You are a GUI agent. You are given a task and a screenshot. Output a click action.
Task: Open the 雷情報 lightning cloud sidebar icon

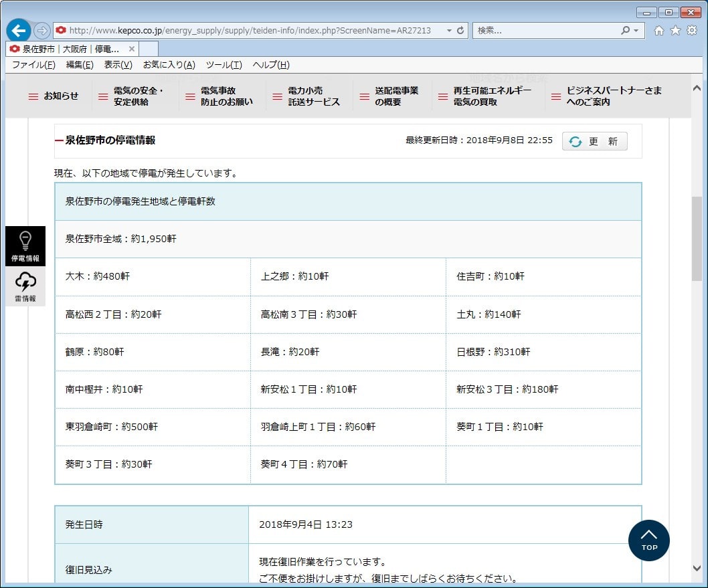click(x=25, y=286)
